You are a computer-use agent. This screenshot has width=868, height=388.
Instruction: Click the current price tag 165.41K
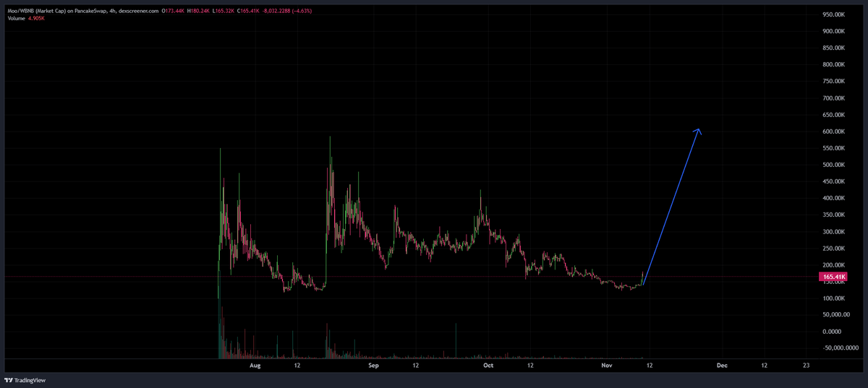coord(835,277)
